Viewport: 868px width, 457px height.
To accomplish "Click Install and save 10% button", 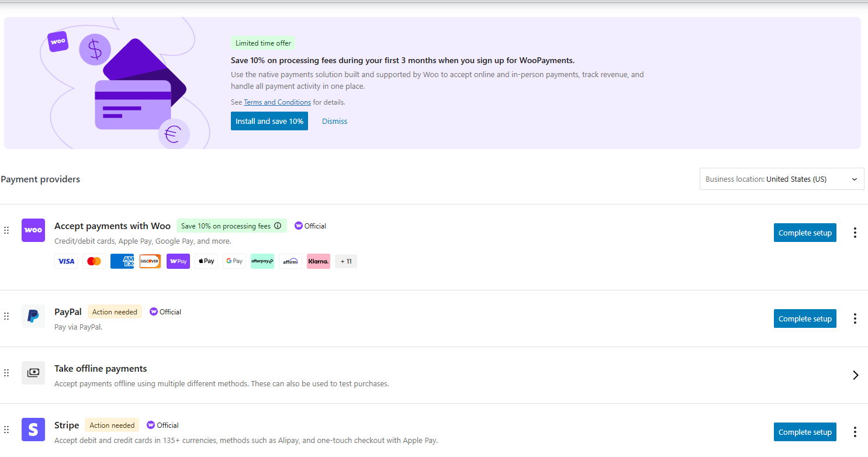I will (x=269, y=121).
